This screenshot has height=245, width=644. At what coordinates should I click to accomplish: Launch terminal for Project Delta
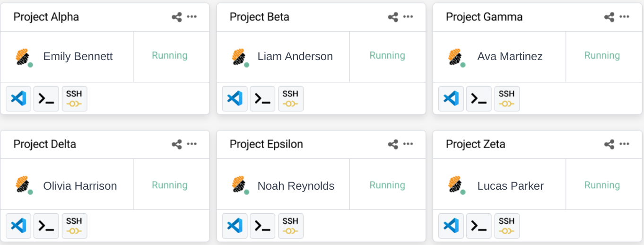(x=46, y=226)
